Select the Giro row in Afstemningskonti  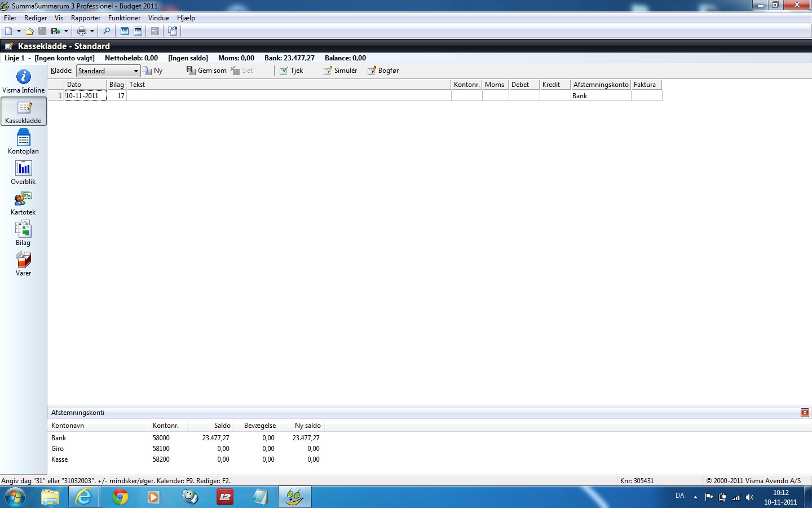click(x=186, y=449)
